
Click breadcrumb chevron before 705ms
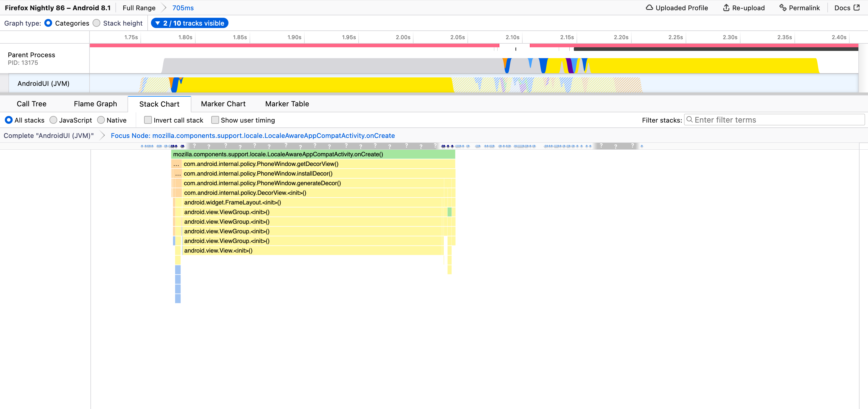click(x=164, y=8)
